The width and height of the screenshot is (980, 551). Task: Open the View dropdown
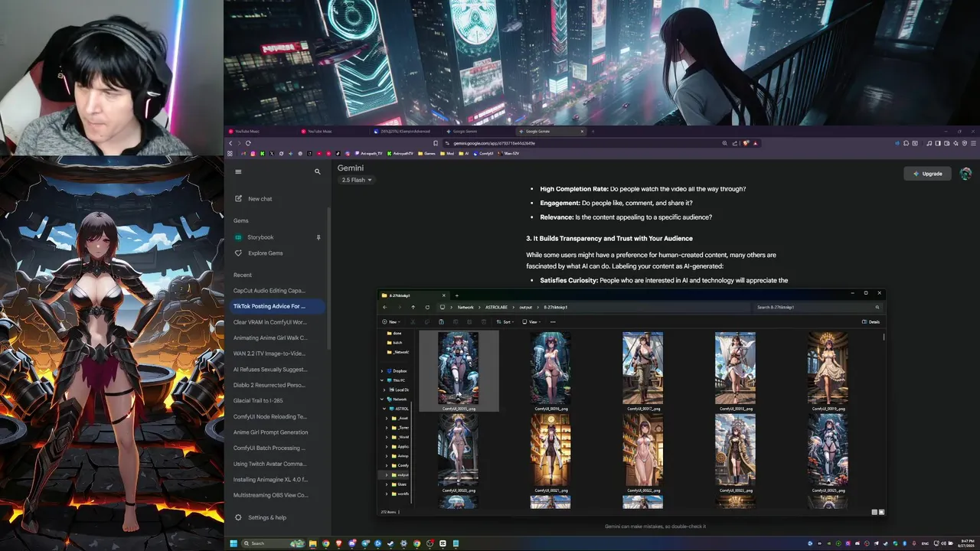[x=530, y=321]
